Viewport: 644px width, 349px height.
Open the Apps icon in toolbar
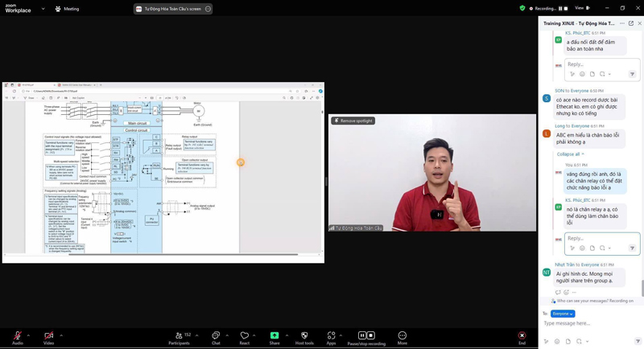(331, 335)
